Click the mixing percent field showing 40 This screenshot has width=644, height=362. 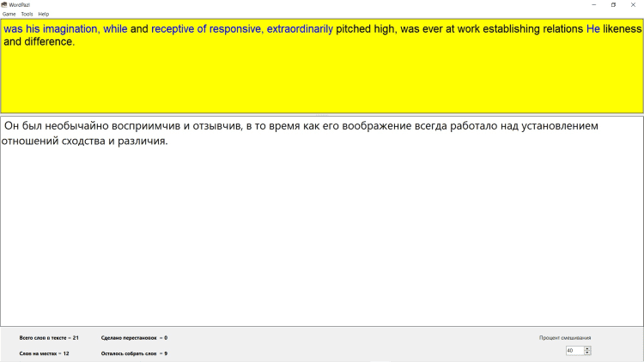[574, 350]
